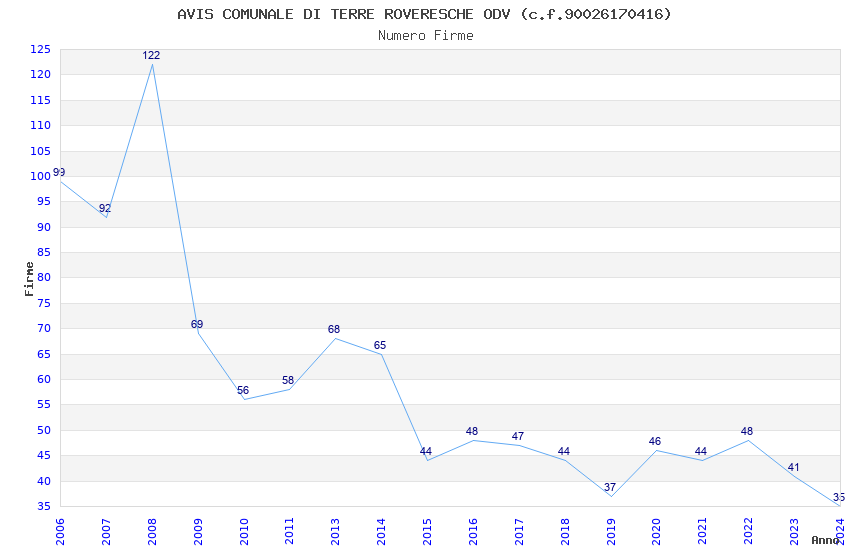Click the y-axis tick label 50
The image size is (850, 550).
pyautogui.click(x=44, y=430)
